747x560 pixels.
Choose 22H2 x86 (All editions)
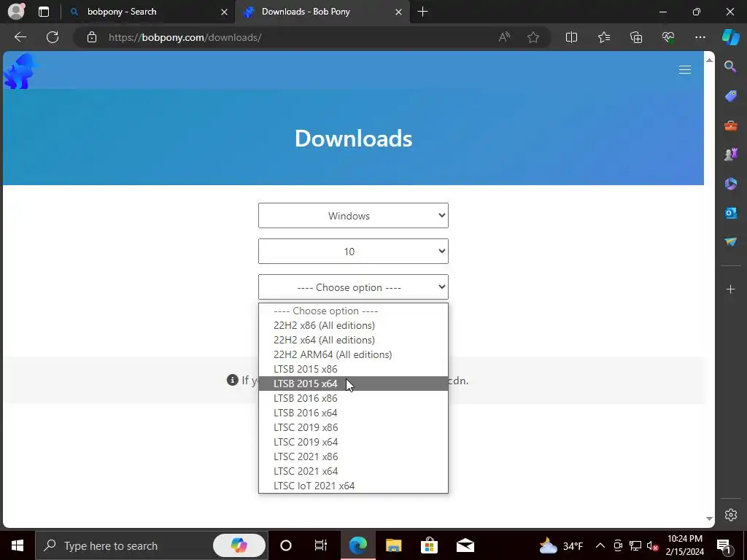point(353,325)
